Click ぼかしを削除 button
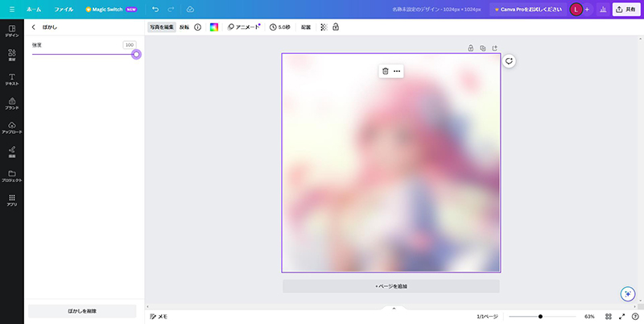The height and width of the screenshot is (324, 644). (82, 311)
